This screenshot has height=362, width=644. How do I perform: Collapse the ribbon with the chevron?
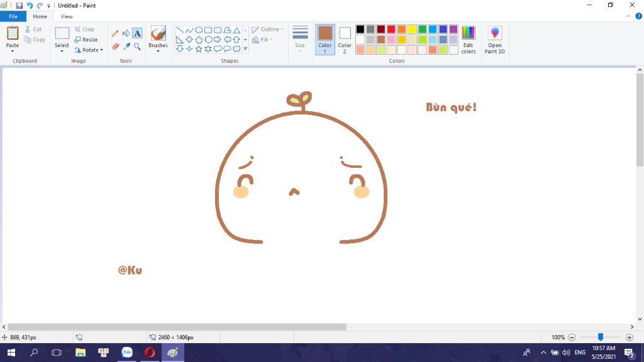(628, 16)
